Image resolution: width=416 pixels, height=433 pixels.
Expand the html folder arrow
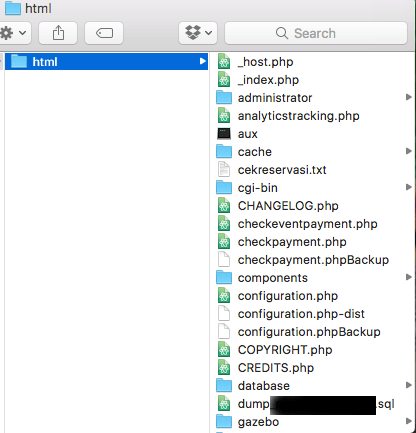(202, 61)
